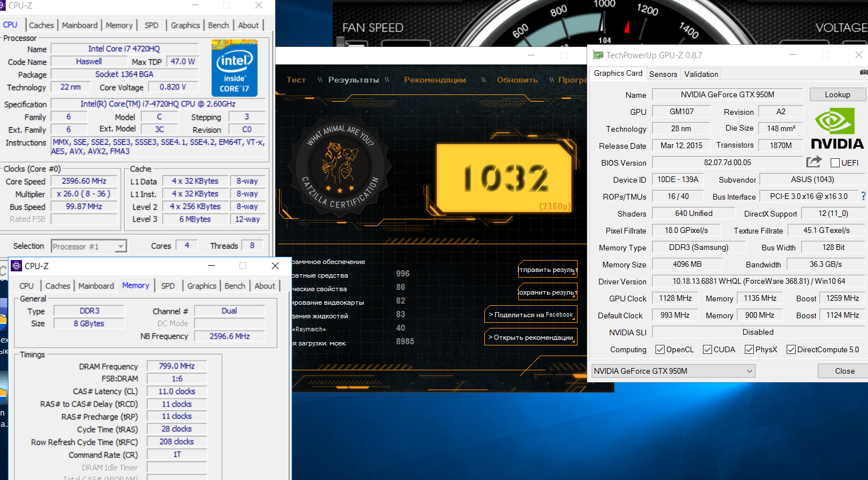The image size is (868, 480).
Task: Toggle the PhysX checkbox
Action: pos(749,349)
